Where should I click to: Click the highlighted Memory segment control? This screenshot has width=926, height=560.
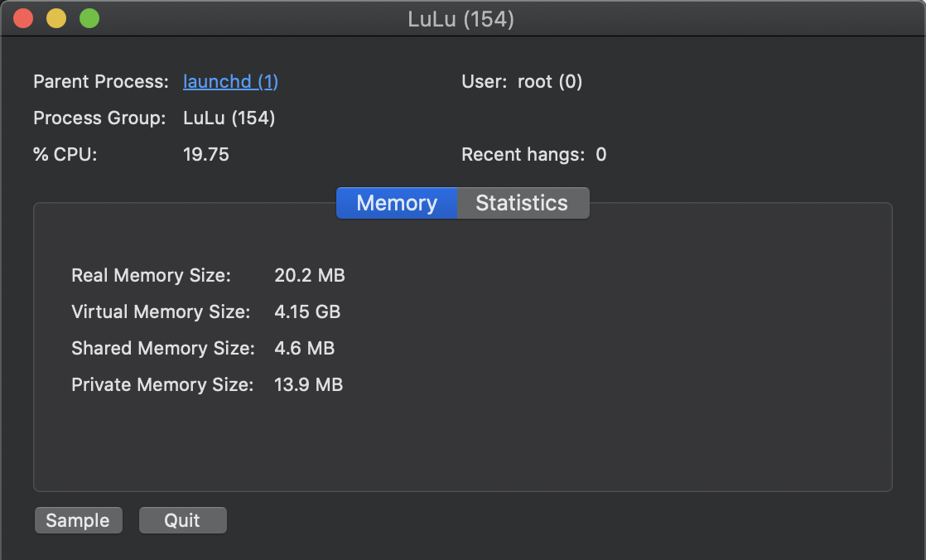click(396, 202)
